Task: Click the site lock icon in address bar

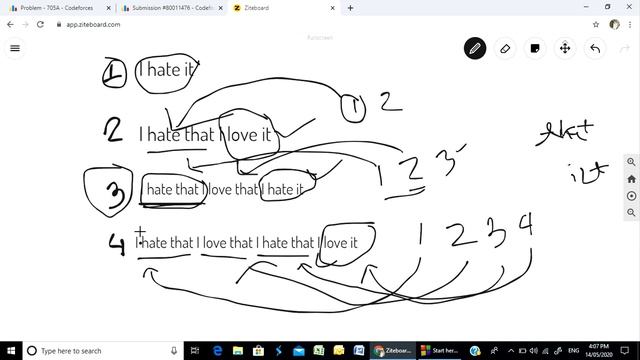Action: pos(59,24)
